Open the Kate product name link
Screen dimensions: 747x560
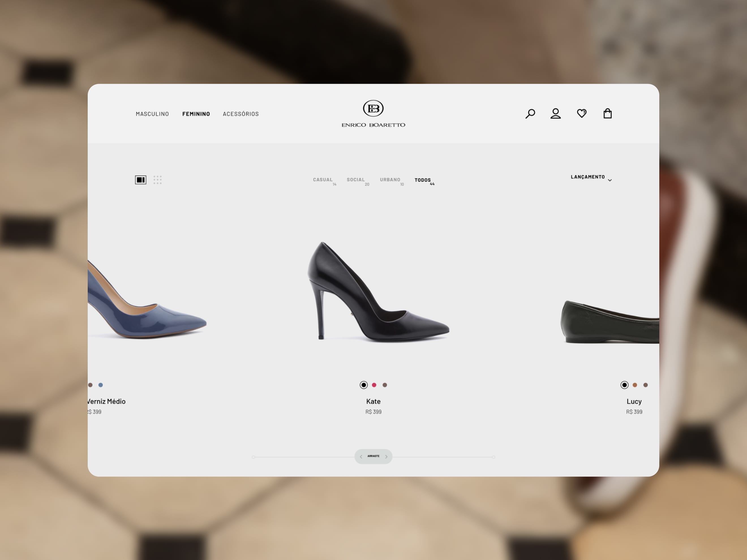373,401
